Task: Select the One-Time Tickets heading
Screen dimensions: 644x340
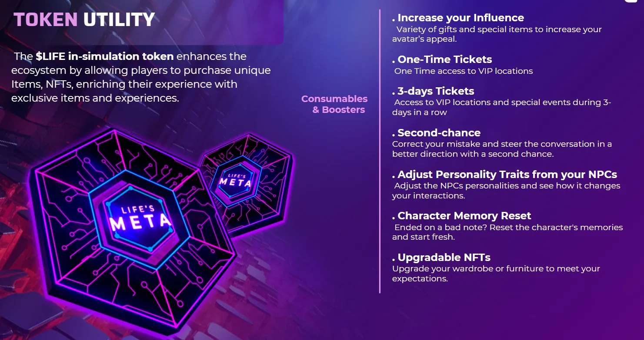Action: (444, 59)
